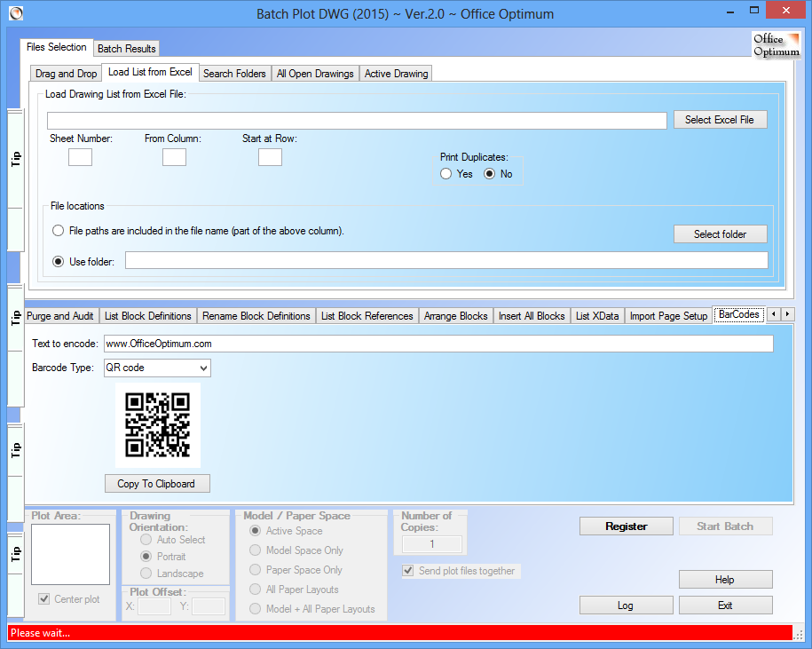Open the Purge and Audit tab

point(60,316)
